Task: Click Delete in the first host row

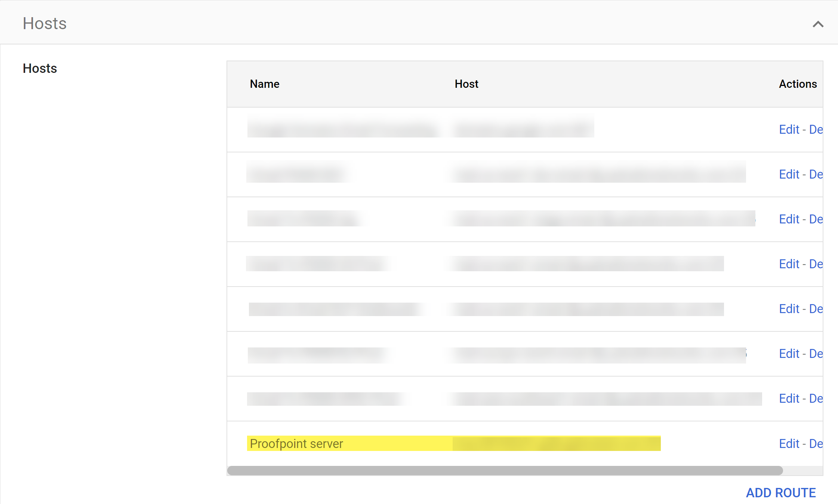Action: (x=816, y=130)
